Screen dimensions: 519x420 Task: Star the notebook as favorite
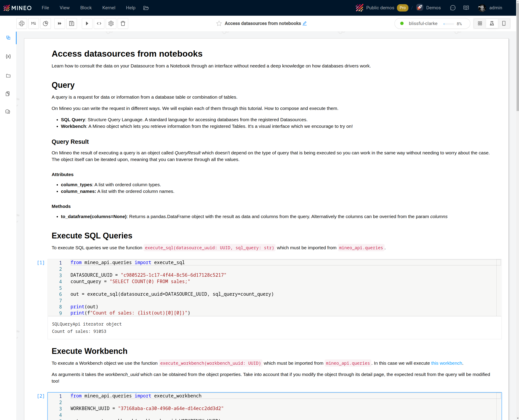tap(219, 23)
